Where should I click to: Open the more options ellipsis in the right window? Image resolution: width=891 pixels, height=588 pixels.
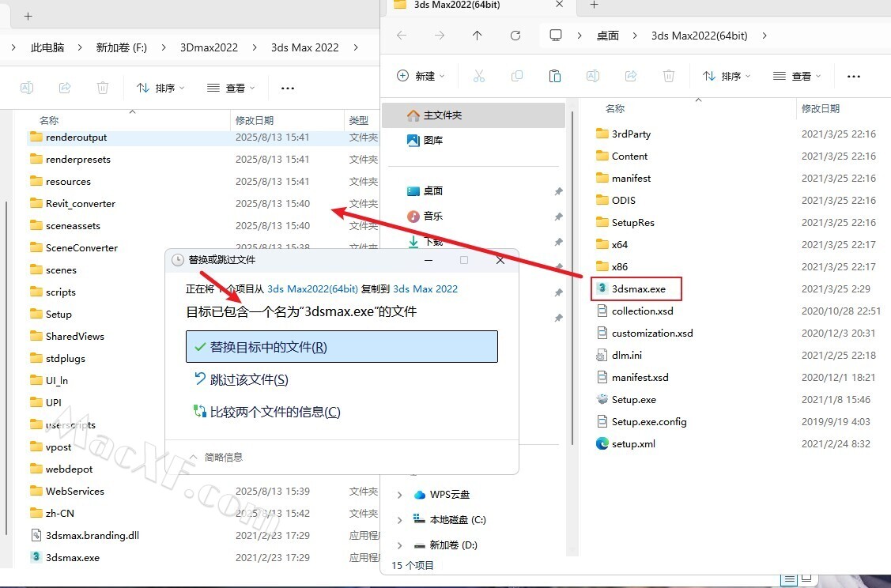854,76
